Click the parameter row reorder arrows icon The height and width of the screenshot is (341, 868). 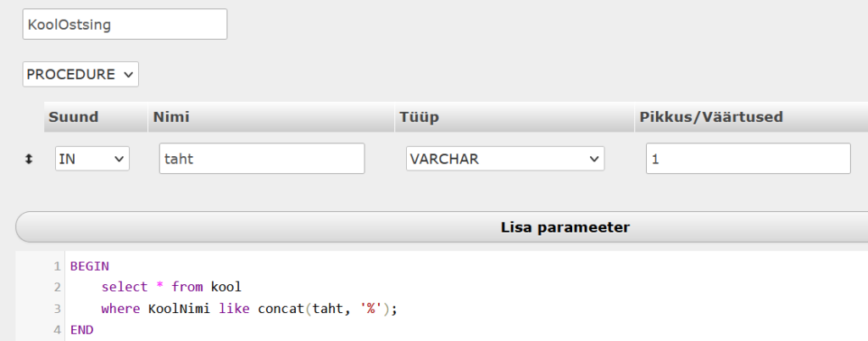[x=29, y=159]
